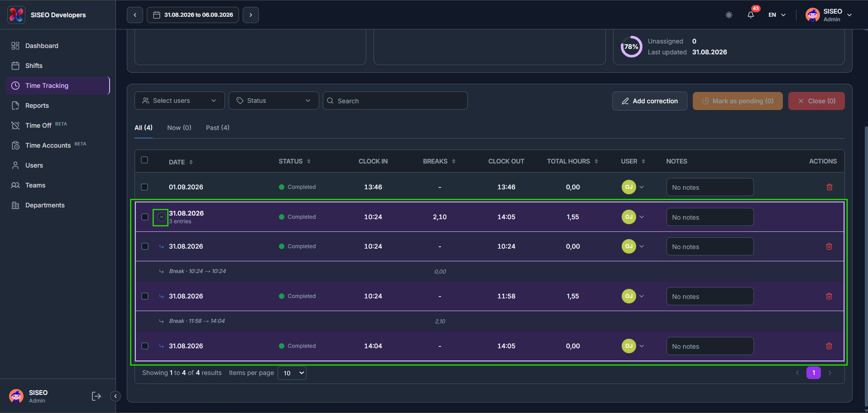This screenshot has height=413, width=868.
Task: Click pagination page 1 button
Action: pos(814,373)
